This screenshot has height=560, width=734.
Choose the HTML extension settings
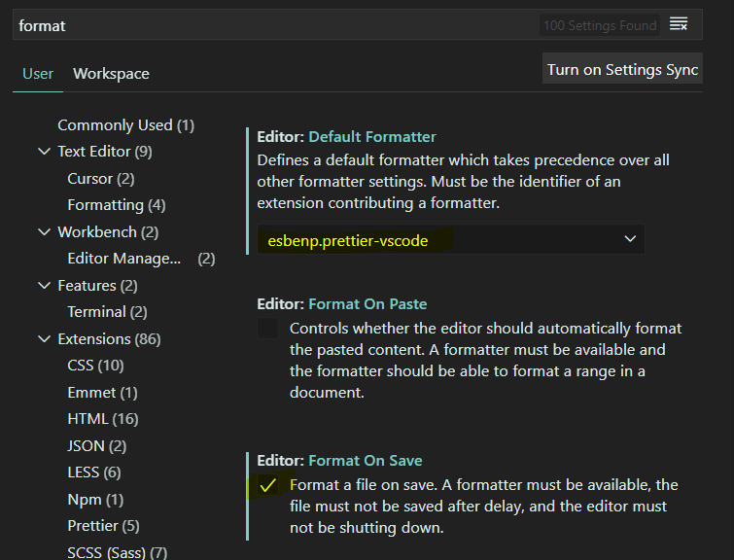103,419
